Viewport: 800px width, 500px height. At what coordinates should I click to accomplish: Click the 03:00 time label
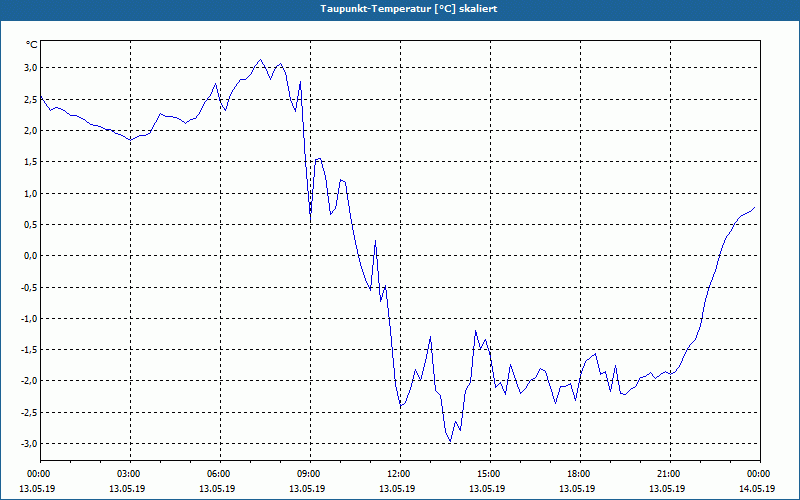tap(130, 474)
